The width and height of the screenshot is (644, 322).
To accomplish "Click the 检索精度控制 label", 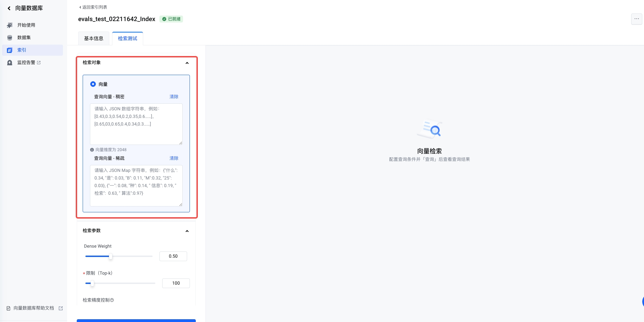I will click(96, 300).
